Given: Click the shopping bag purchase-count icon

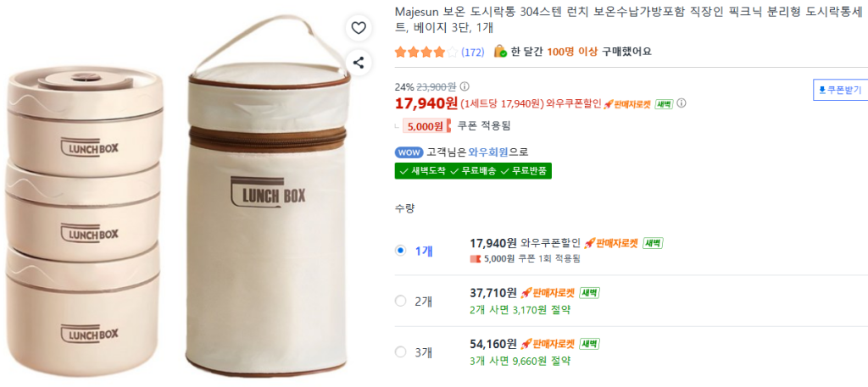Looking at the screenshot, I should [500, 52].
